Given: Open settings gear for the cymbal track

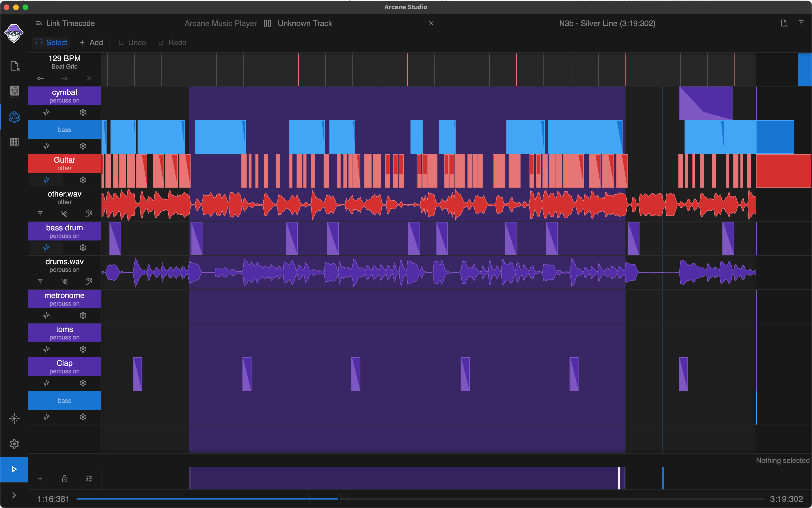Looking at the screenshot, I should coord(83,112).
